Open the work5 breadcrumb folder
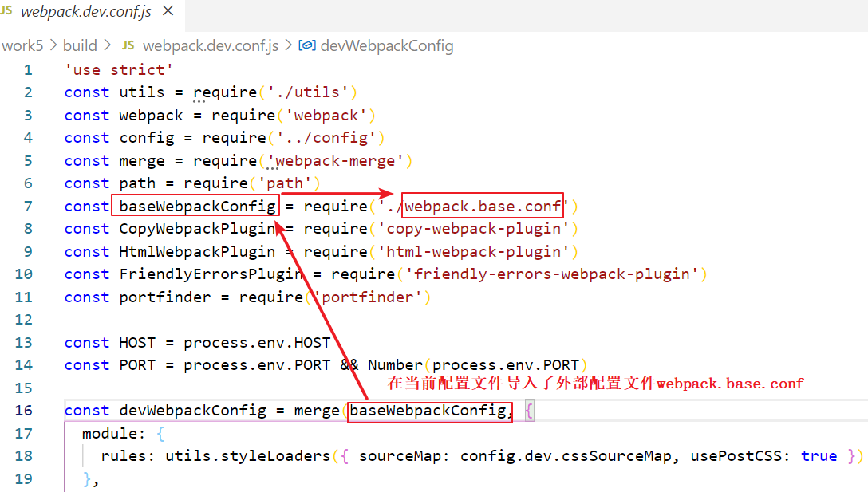The width and height of the screenshot is (868, 492). click(x=22, y=46)
